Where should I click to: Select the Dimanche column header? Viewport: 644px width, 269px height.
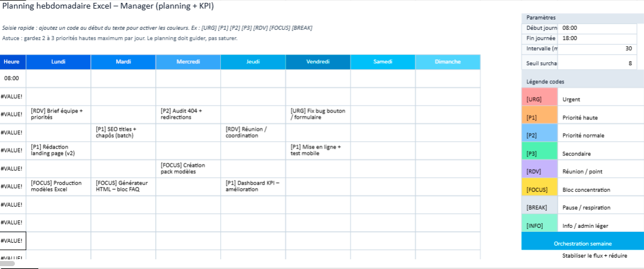(447, 62)
